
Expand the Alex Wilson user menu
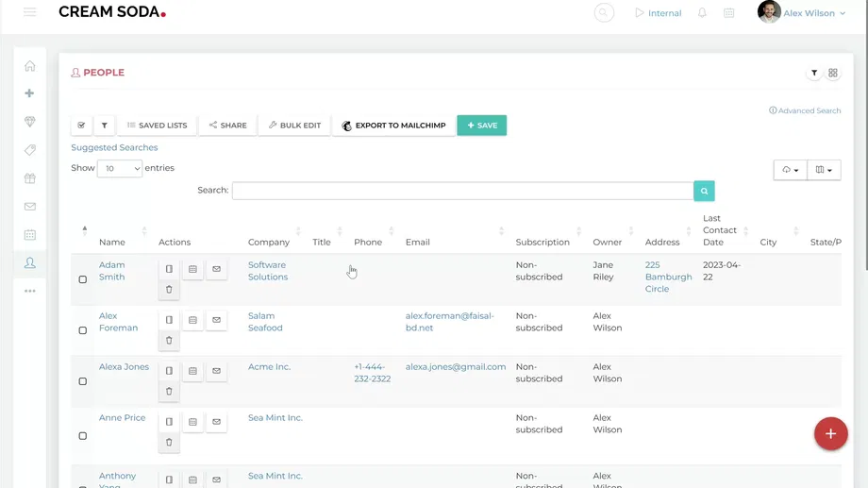pyautogui.click(x=803, y=13)
